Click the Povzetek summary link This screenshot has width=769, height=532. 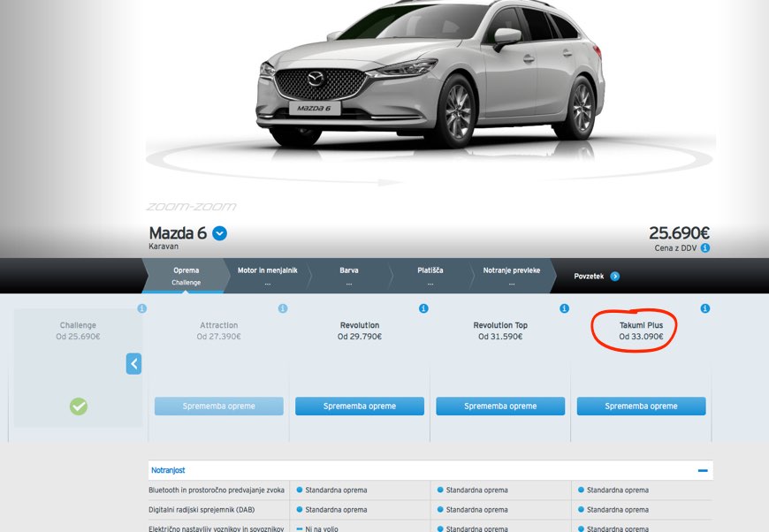(x=589, y=277)
